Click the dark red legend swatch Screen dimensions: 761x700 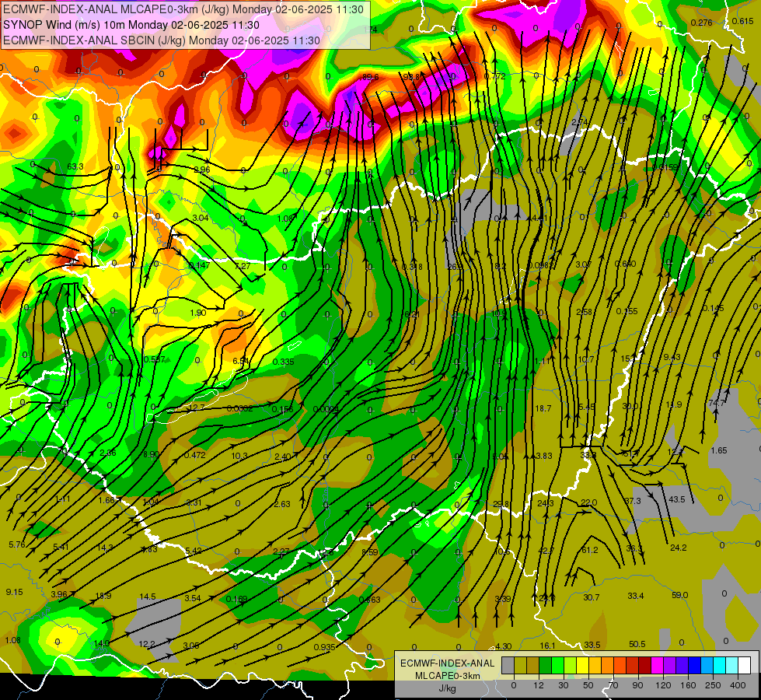pos(644,666)
